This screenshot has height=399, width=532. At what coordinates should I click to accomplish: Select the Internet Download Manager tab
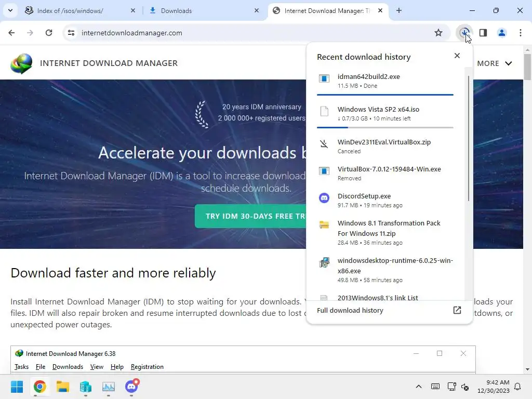(327, 10)
